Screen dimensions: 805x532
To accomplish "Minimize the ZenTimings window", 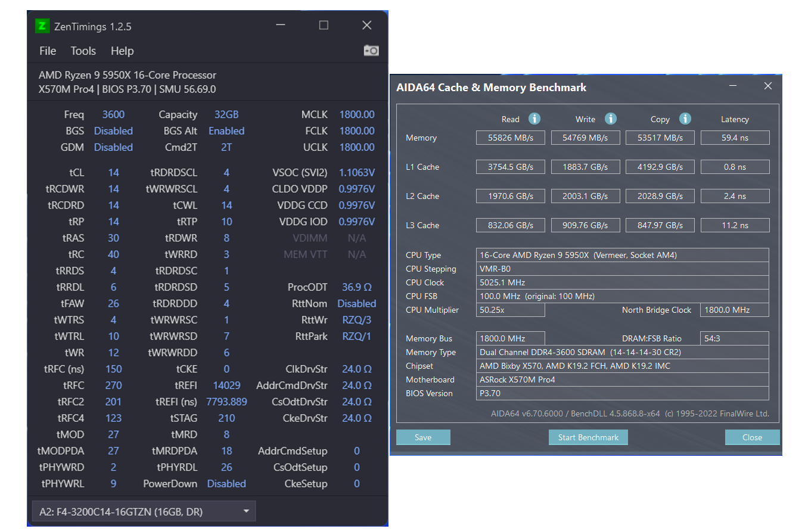I will pyautogui.click(x=280, y=25).
